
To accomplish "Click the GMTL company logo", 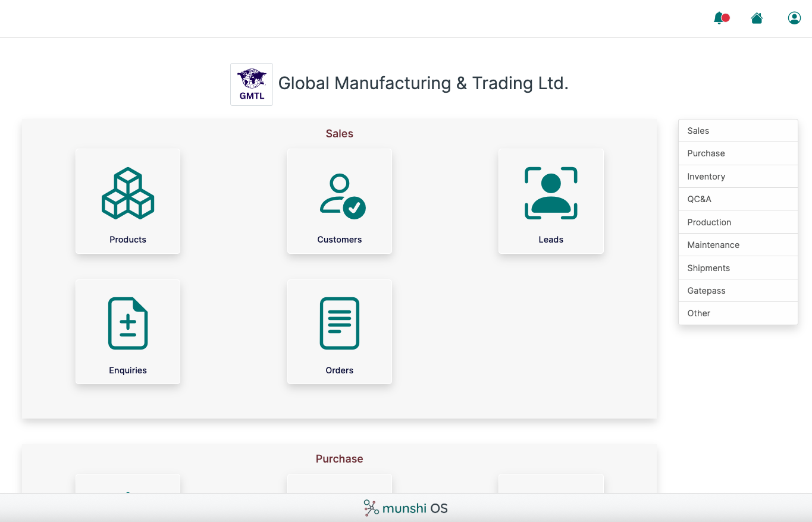I will pyautogui.click(x=252, y=84).
